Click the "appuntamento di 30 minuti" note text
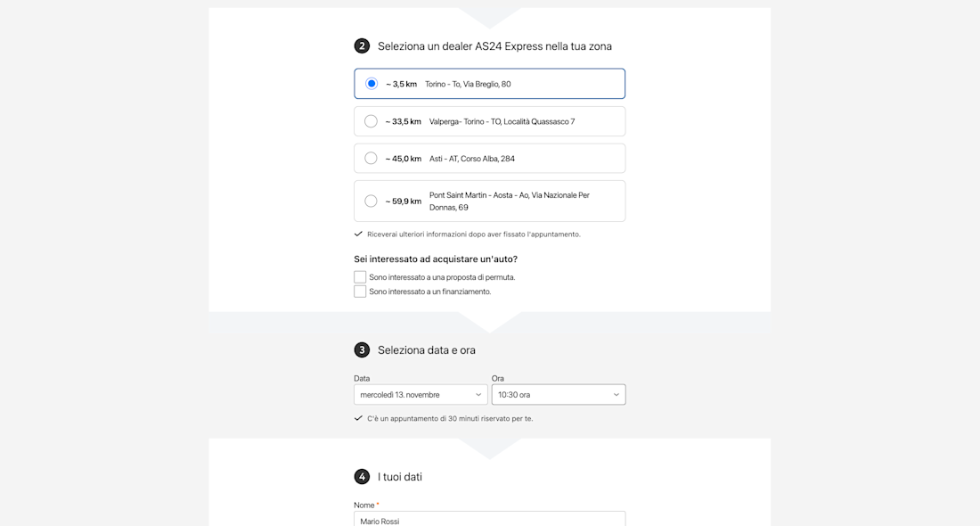 [450, 418]
